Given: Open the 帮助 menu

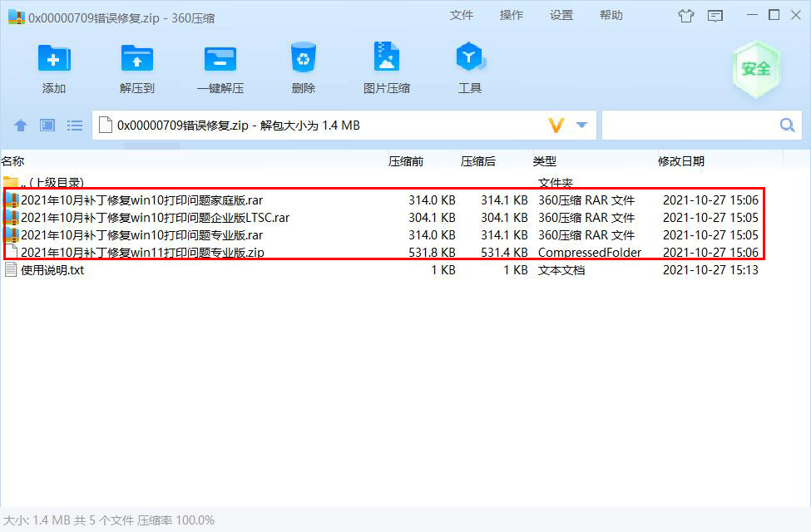Looking at the screenshot, I should coord(611,16).
